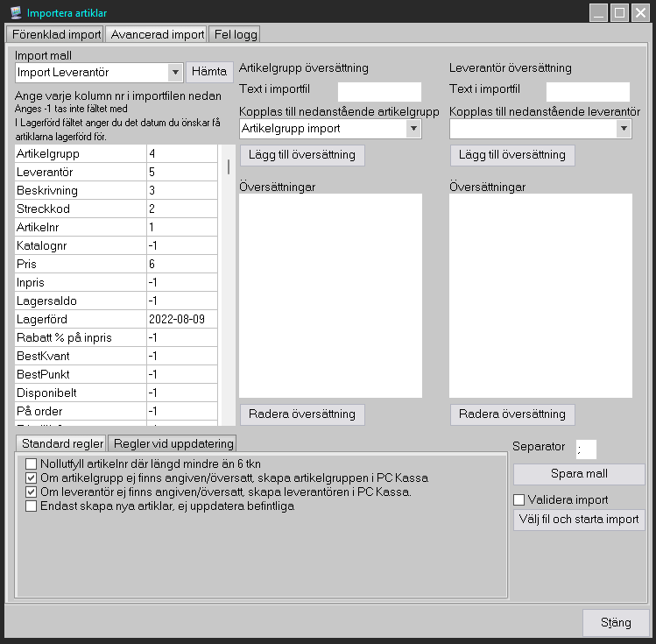Uncheck the create artikelgrupp in PC Kassa option
This screenshot has height=644, width=656.
tap(32, 478)
